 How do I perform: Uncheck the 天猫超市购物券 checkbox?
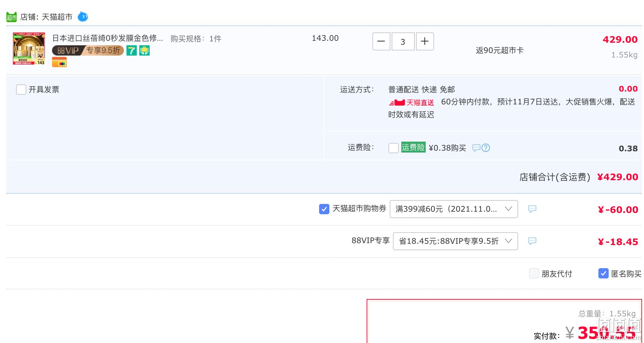(x=324, y=209)
